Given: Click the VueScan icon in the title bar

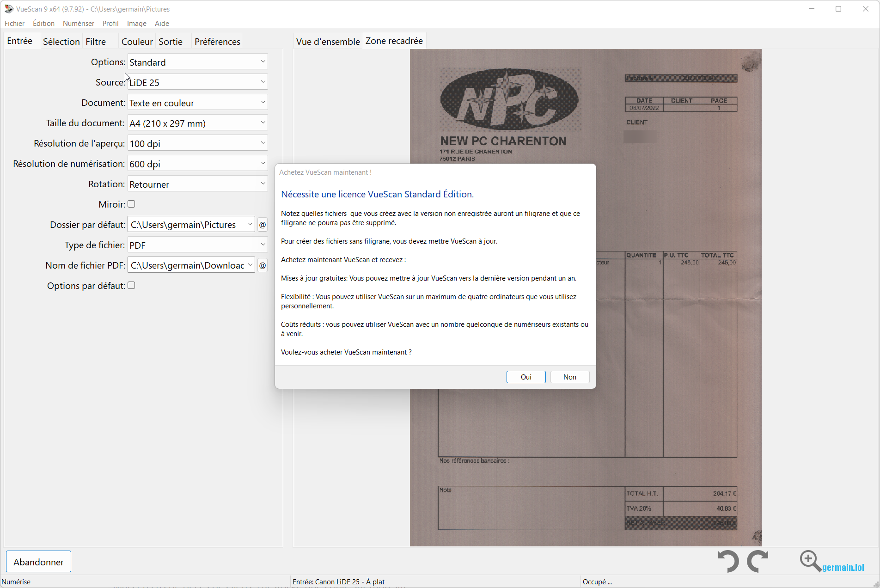Looking at the screenshot, I should (x=8, y=8).
